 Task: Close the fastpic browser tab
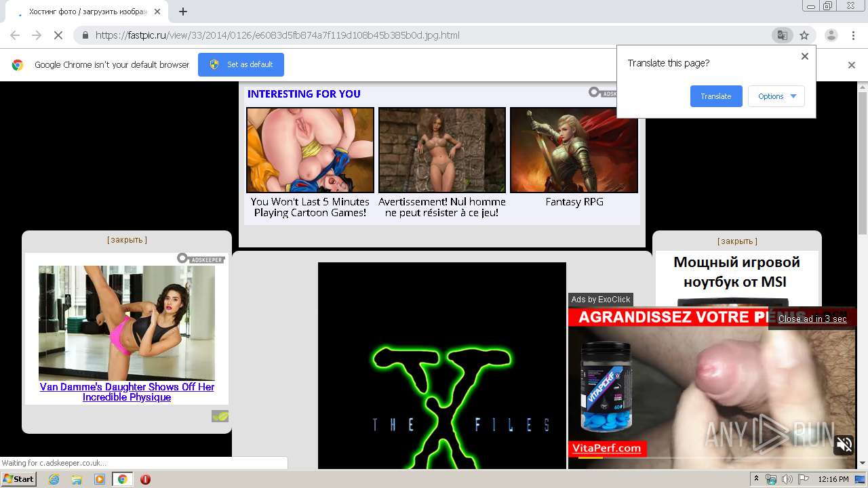[157, 12]
